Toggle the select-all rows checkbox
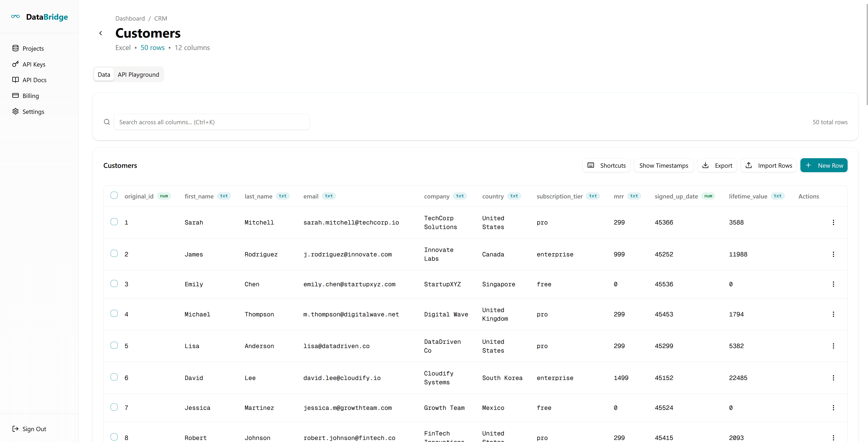 pyautogui.click(x=114, y=196)
